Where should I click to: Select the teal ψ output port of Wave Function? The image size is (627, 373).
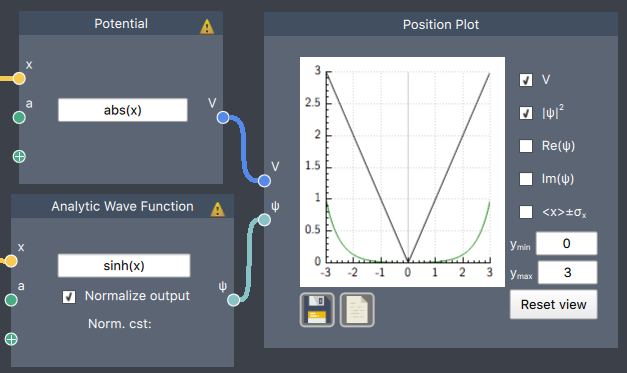(x=234, y=300)
